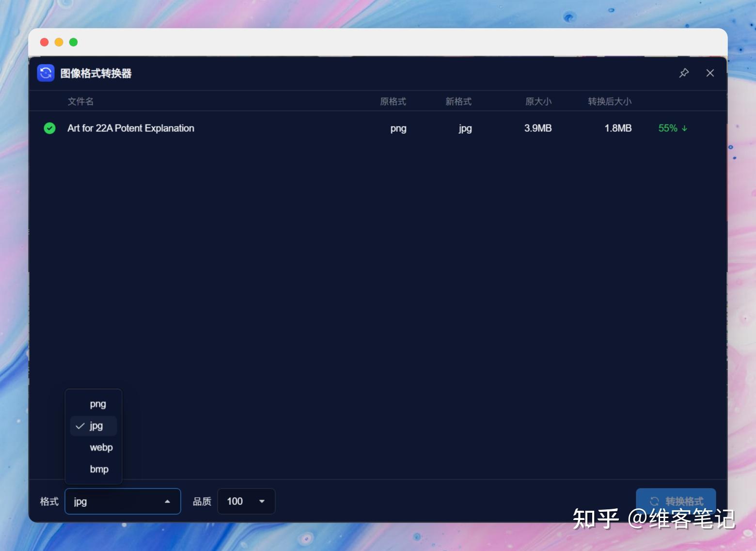The image size is (756, 551).
Task: Click the green down arrow beside 55%
Action: (x=684, y=128)
